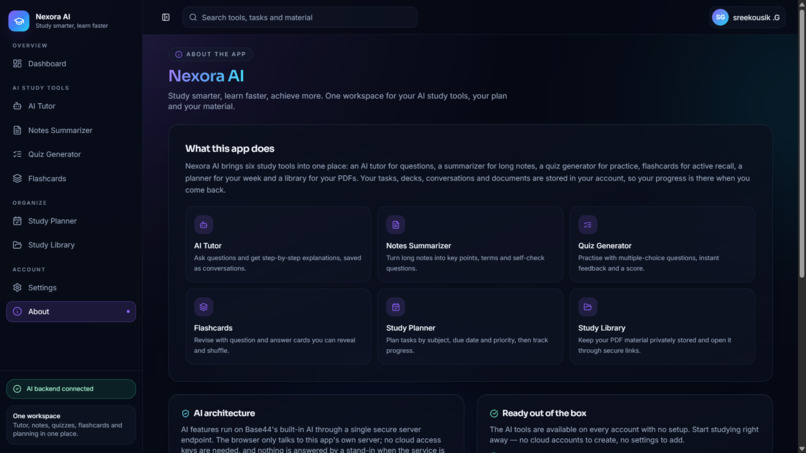Image resolution: width=806 pixels, height=453 pixels.
Task: Click the Notes Summarizer card icon
Action: click(396, 225)
